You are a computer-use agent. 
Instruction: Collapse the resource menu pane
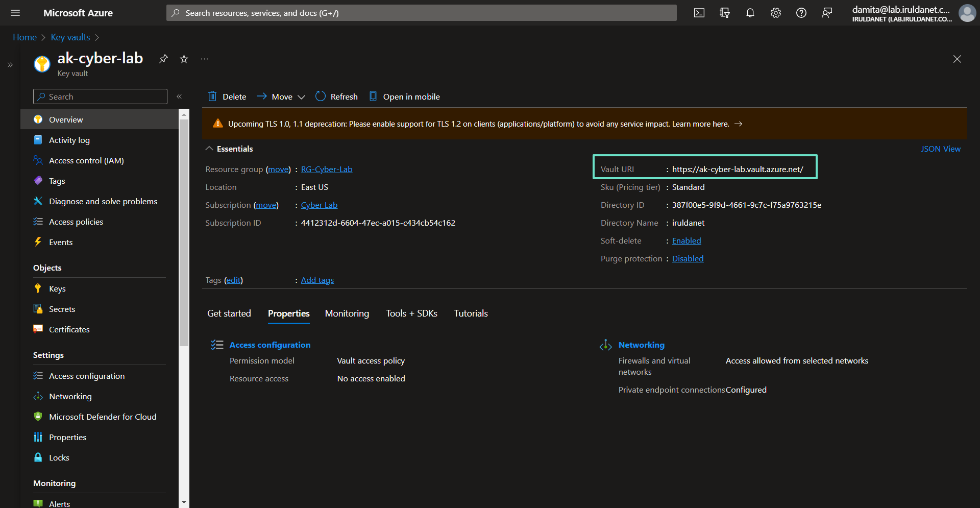coord(179,96)
